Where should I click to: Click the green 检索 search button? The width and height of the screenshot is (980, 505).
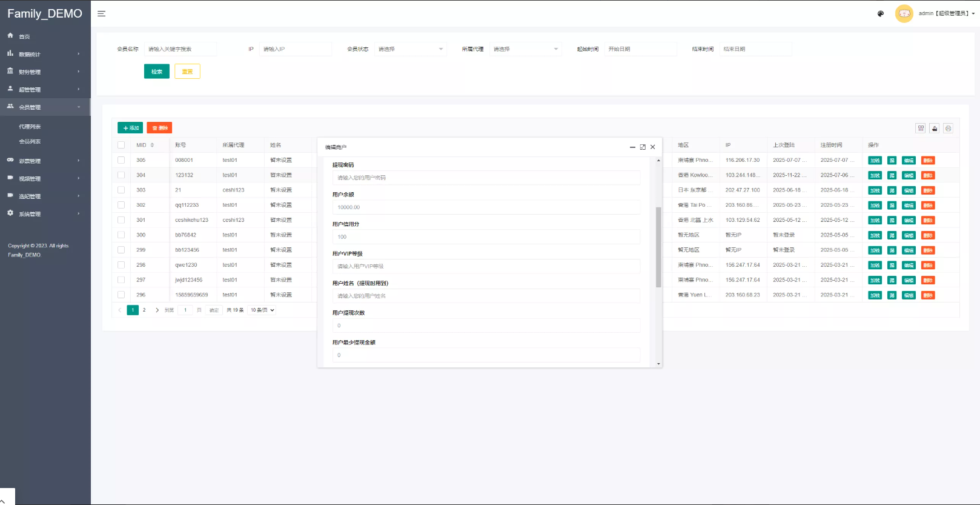point(157,72)
